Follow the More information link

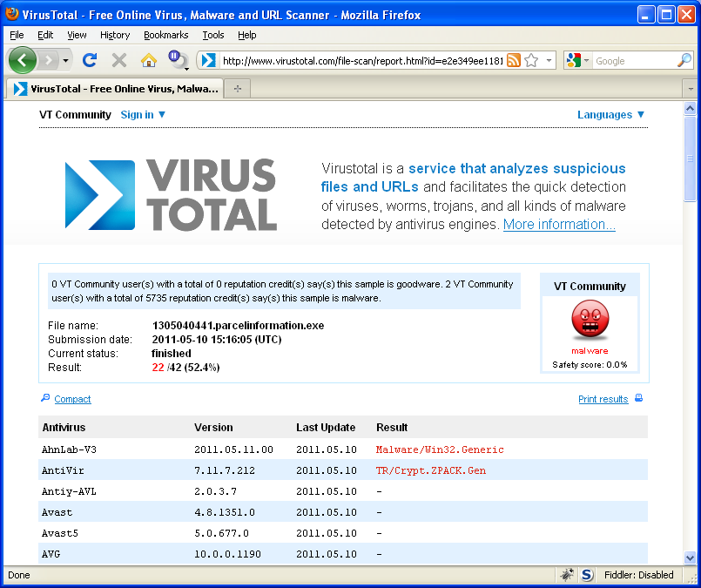(559, 224)
